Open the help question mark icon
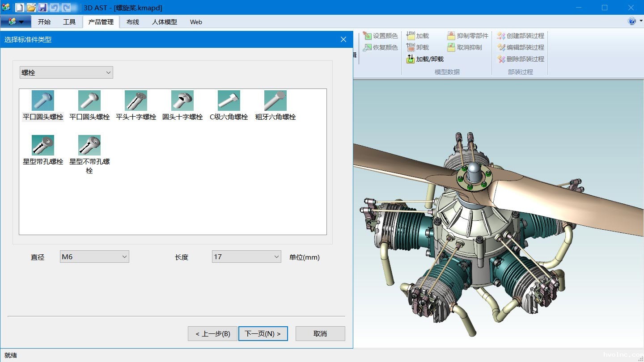This screenshot has height=362, width=644. 632,21
